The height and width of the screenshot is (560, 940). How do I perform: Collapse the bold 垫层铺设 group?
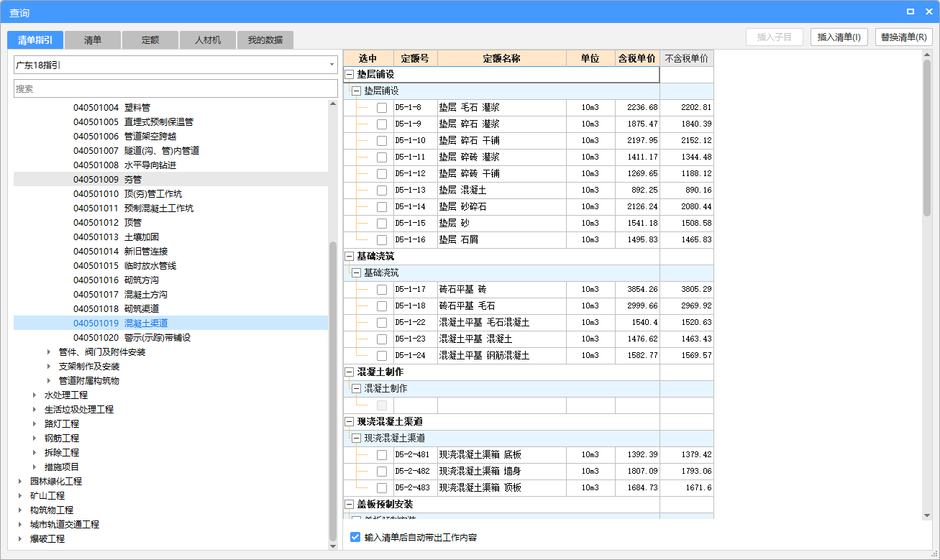[x=350, y=75]
